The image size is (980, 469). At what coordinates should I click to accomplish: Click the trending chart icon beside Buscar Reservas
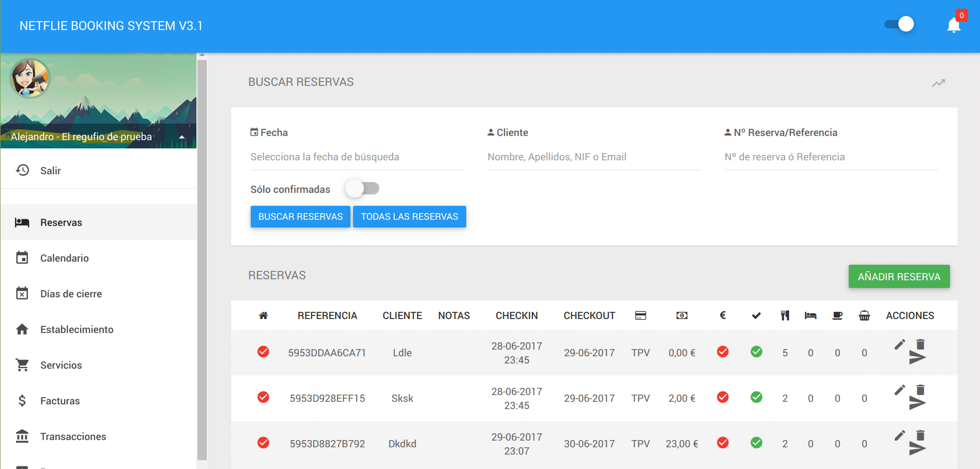point(938,83)
